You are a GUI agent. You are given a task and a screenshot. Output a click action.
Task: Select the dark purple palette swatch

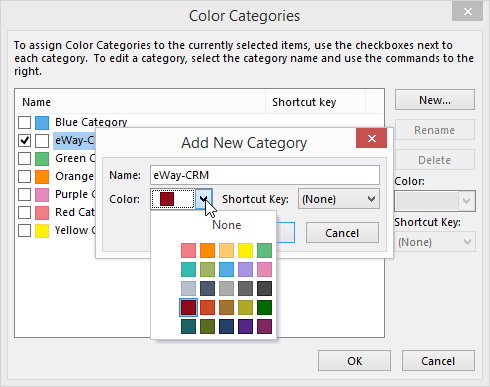(245, 327)
